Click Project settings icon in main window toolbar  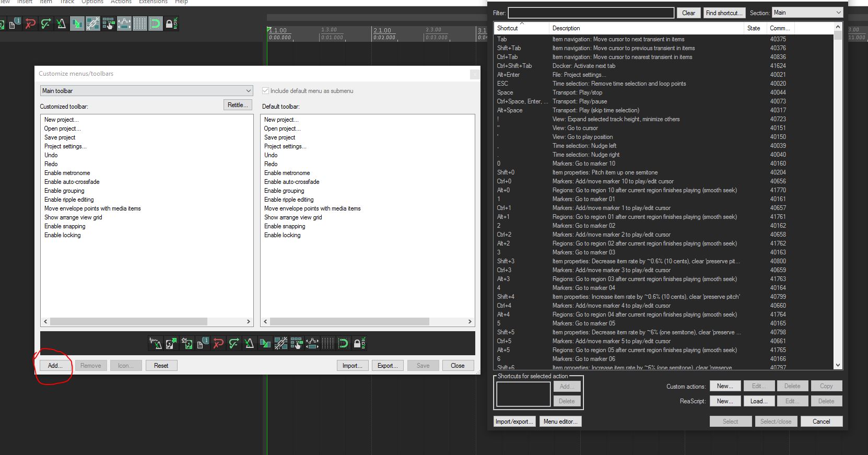tap(15, 24)
